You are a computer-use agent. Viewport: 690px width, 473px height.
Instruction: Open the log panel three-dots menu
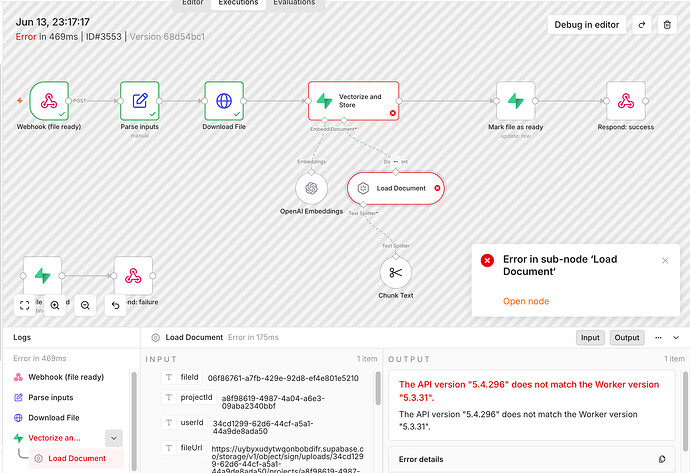tap(658, 337)
